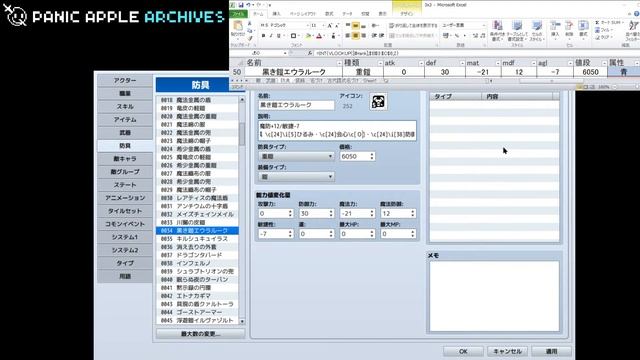Open the ステート database tab

tap(125, 185)
